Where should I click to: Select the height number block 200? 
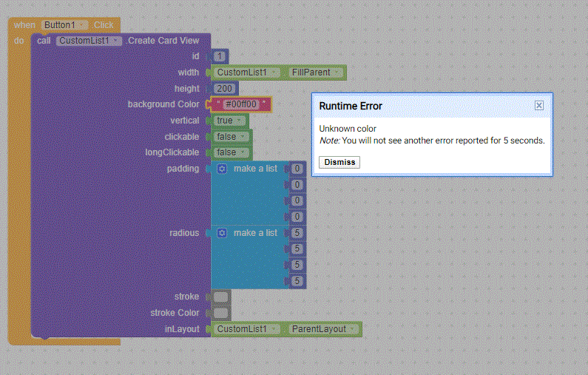(x=224, y=89)
